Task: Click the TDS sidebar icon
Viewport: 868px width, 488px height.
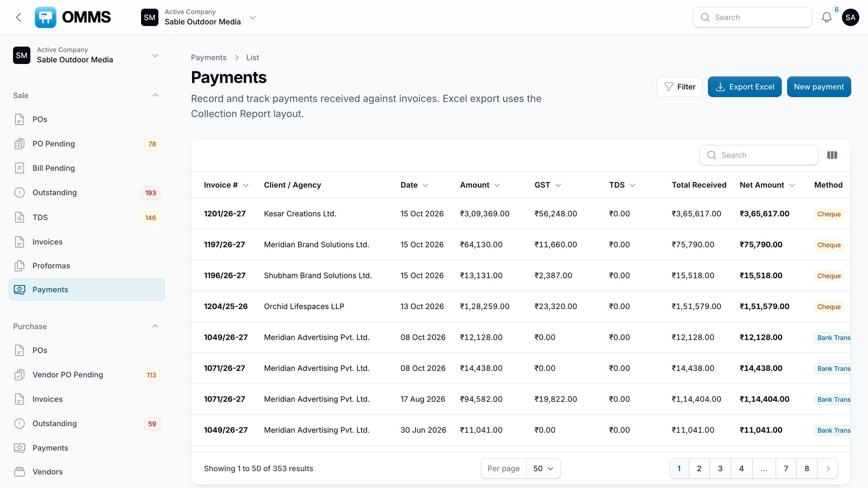Action: coord(20,217)
